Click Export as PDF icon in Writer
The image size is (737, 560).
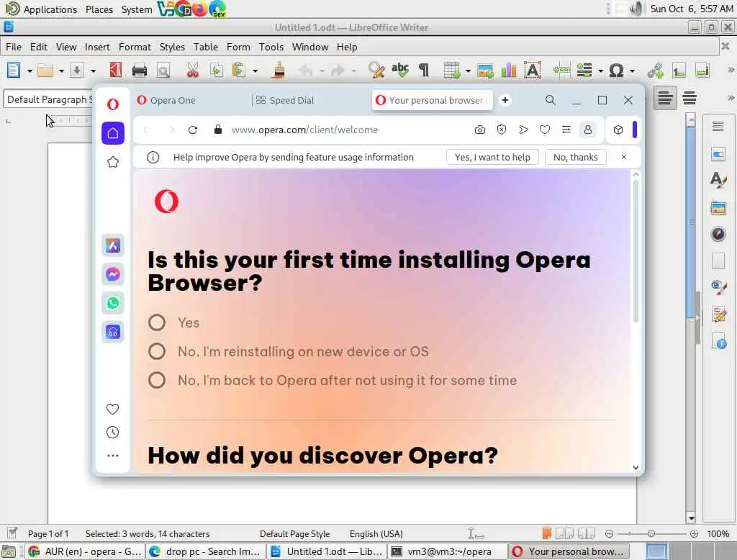[x=116, y=71]
